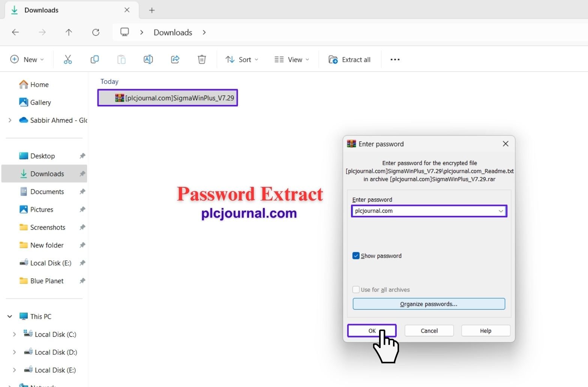Open the See more ellipsis menu
Viewport: 588px width, 387px height.
pyautogui.click(x=395, y=60)
